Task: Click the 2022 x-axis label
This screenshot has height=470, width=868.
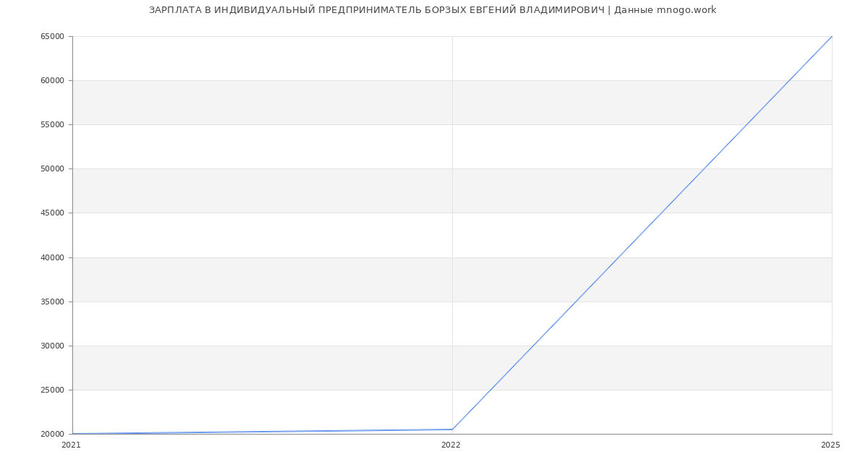Action: point(451,445)
